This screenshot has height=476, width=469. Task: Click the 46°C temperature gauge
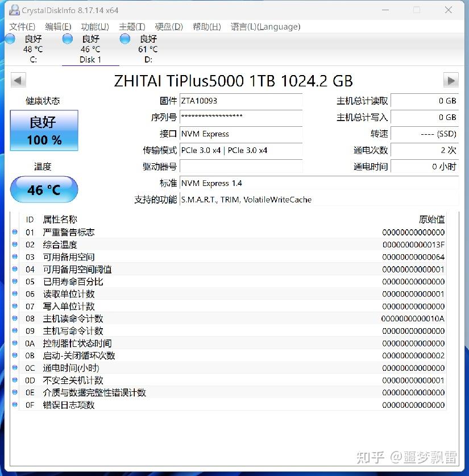[44, 190]
